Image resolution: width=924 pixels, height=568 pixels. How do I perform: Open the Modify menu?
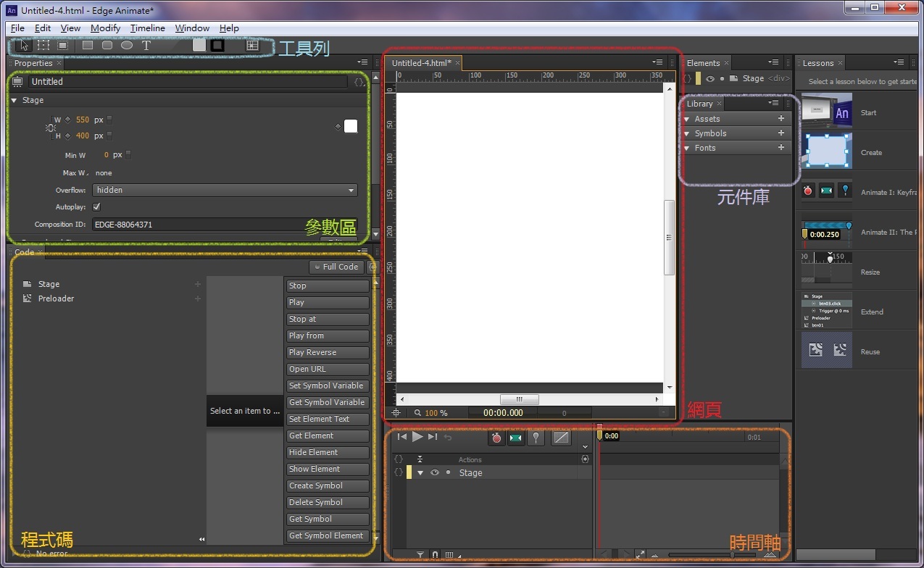[x=106, y=28]
